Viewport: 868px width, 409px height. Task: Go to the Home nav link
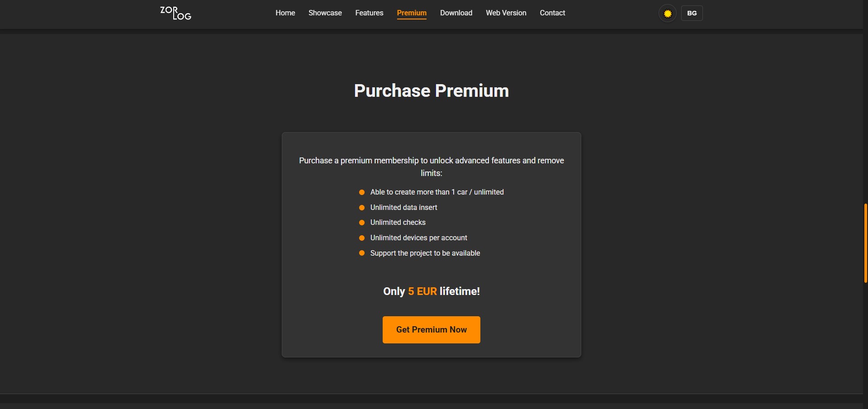pyautogui.click(x=285, y=13)
